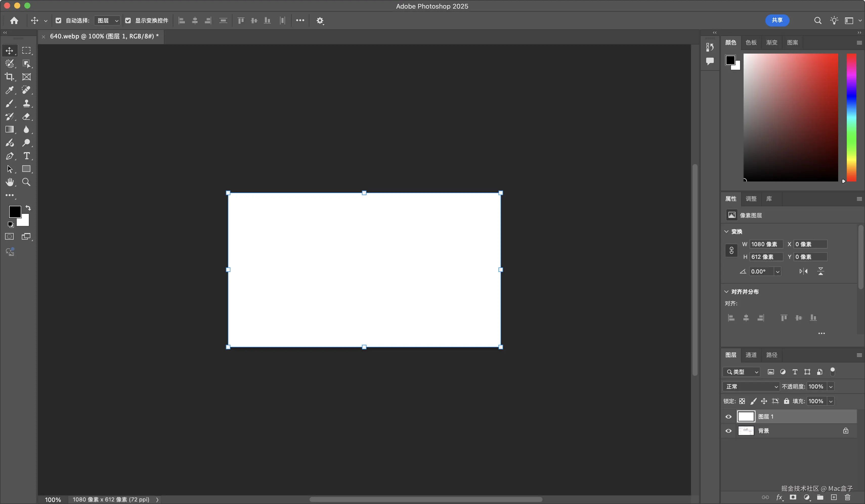Click the Home button in options bar
The width and height of the screenshot is (865, 504).
pos(14,20)
